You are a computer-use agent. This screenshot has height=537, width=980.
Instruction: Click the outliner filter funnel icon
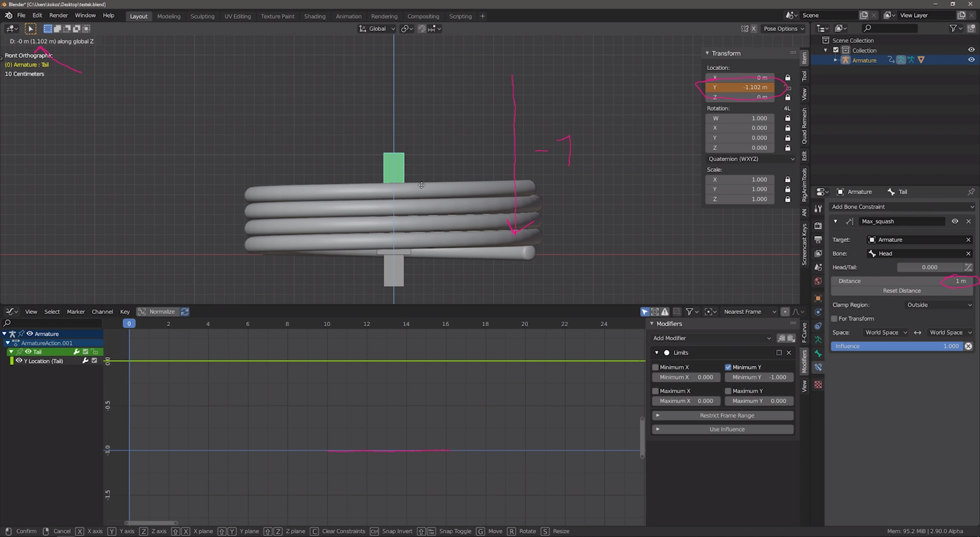point(953,28)
